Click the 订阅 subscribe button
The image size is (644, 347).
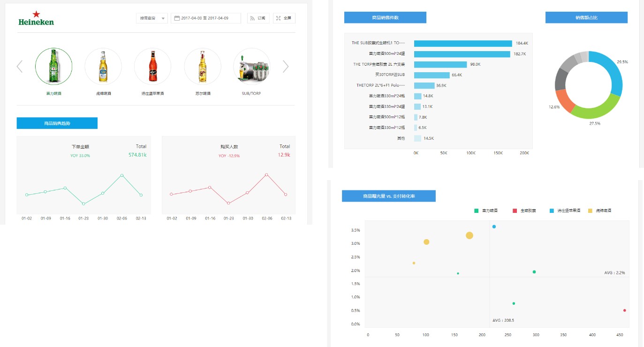[x=258, y=18]
